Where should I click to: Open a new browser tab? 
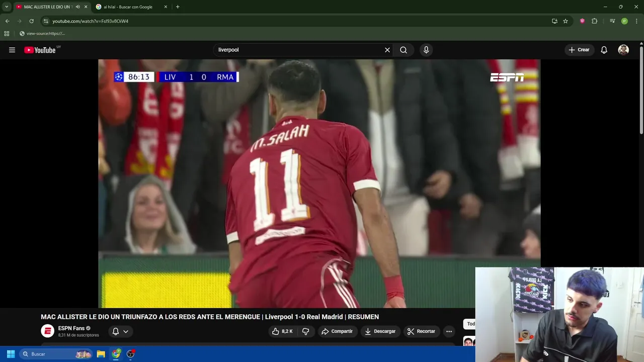(178, 7)
